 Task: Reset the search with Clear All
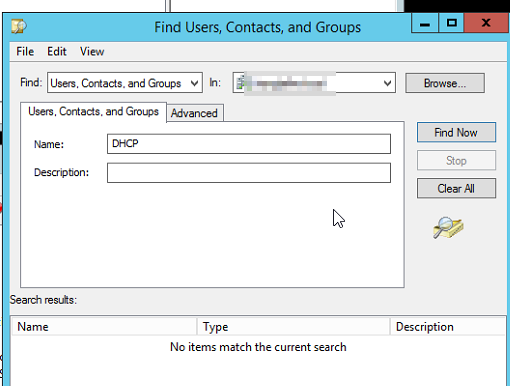click(456, 188)
